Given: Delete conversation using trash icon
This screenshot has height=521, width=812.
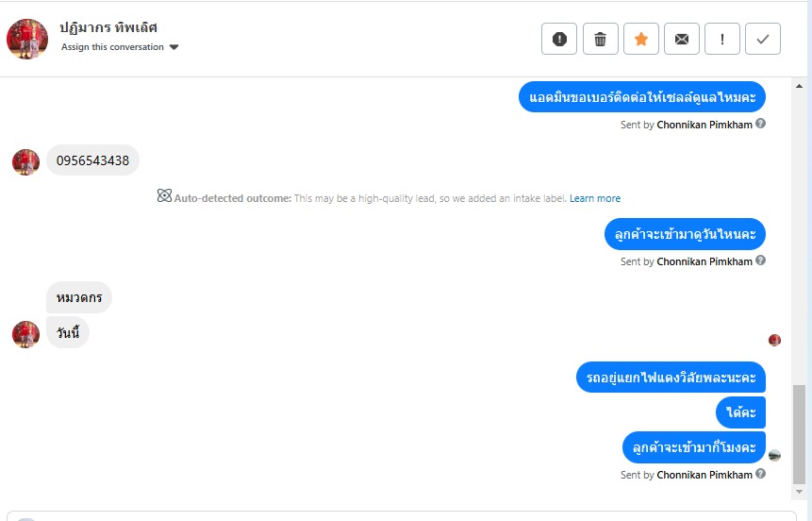Looking at the screenshot, I should 600,39.
